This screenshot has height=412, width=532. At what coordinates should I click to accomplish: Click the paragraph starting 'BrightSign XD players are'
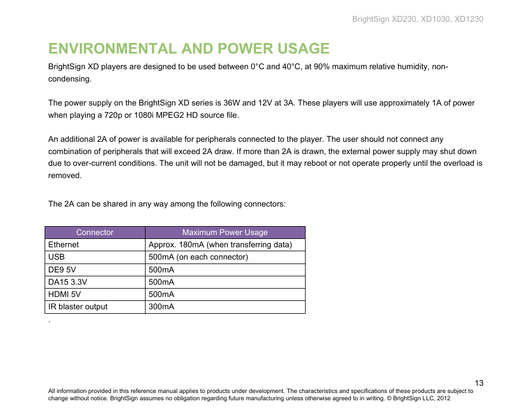tap(248, 73)
